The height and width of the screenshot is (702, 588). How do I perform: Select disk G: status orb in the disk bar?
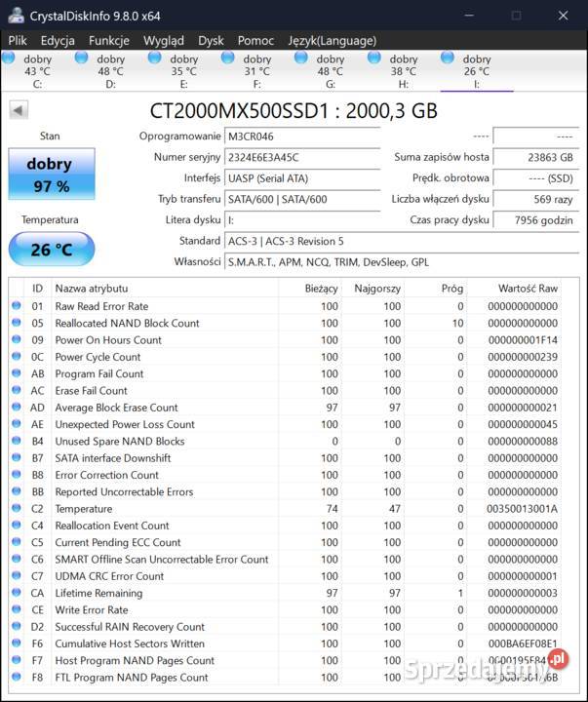[x=301, y=58]
